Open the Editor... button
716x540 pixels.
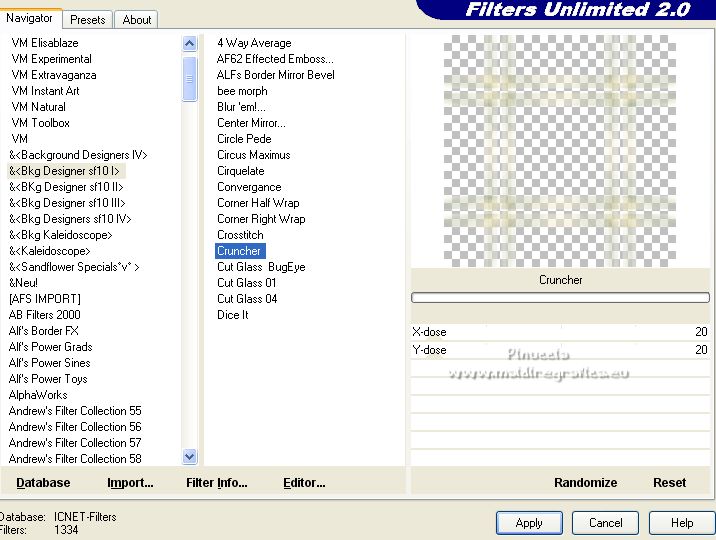pyautogui.click(x=304, y=482)
